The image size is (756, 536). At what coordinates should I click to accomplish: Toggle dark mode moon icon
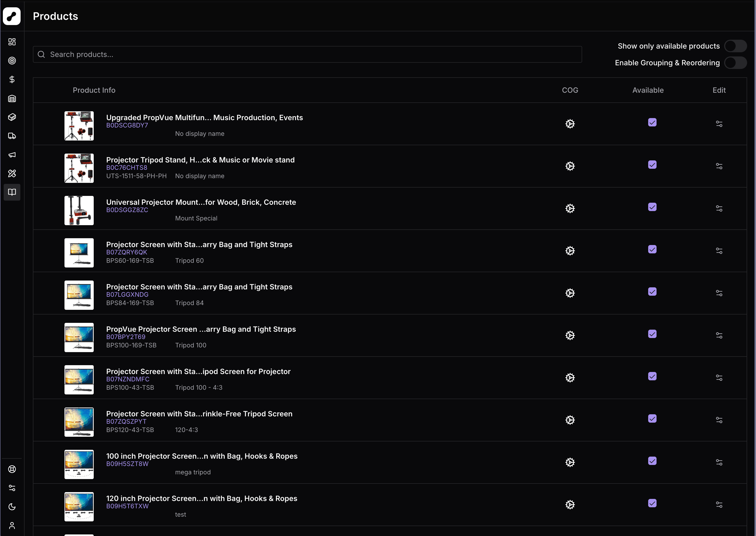(x=12, y=506)
